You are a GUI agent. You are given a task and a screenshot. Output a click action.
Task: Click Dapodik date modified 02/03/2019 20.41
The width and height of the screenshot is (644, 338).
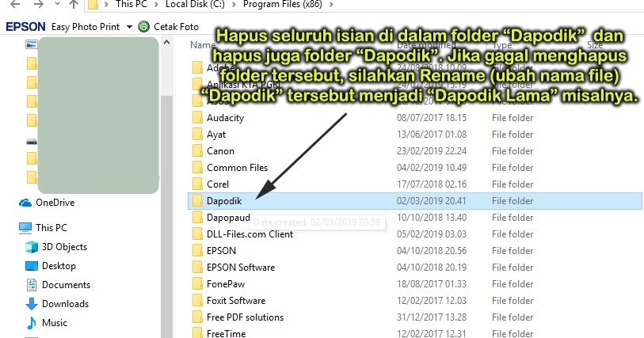pos(431,201)
